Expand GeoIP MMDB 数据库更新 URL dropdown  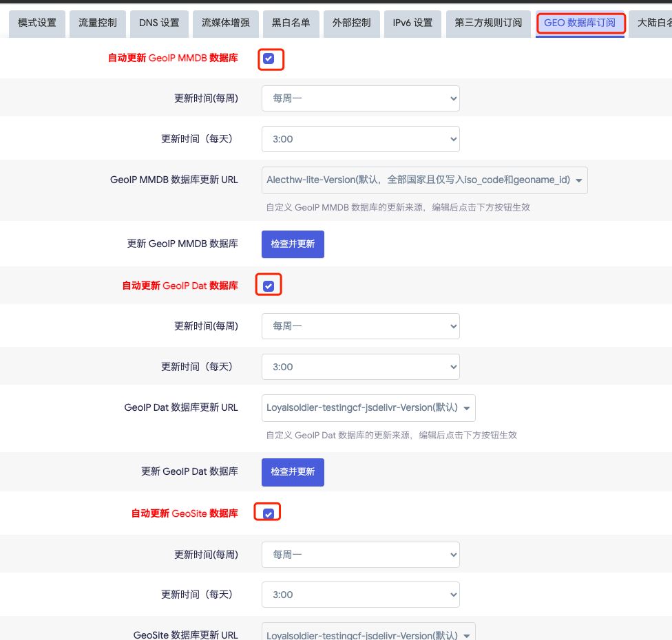tap(424, 180)
